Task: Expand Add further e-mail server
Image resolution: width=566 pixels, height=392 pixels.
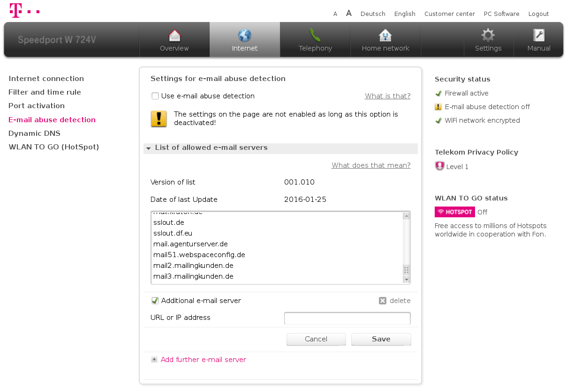Action: pyautogui.click(x=154, y=360)
